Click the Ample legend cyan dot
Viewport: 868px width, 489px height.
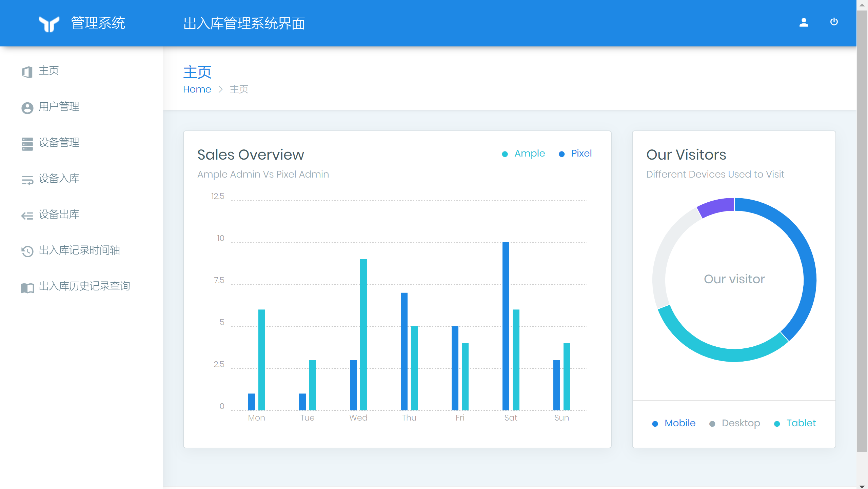point(505,154)
